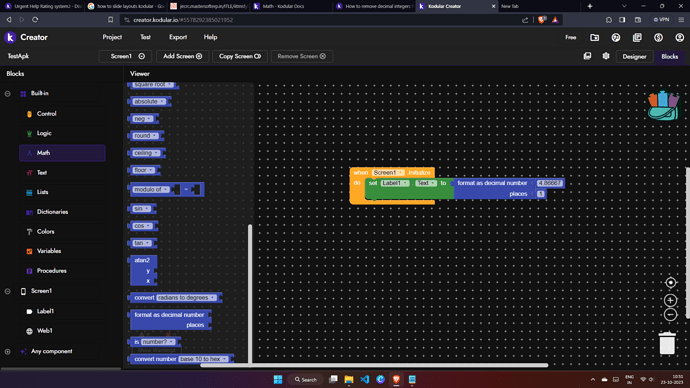Open the sin block dropdown
Screen dimensions: 690x388
[142, 209]
